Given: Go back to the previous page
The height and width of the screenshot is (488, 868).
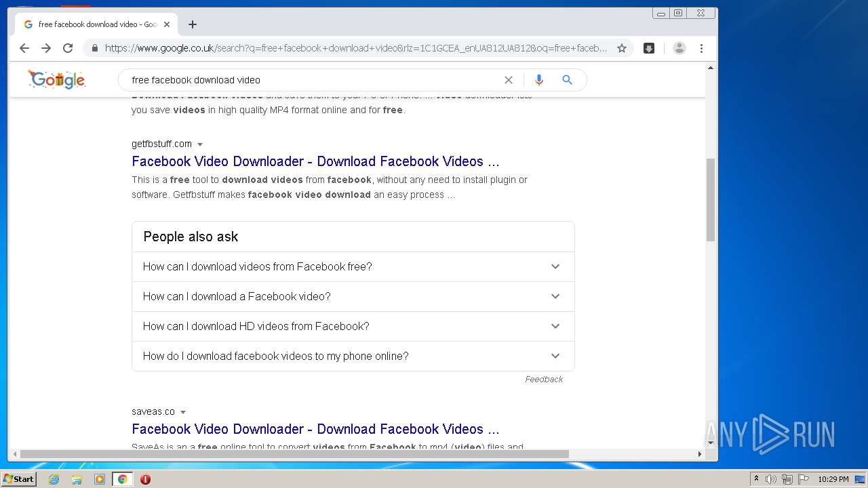Looking at the screenshot, I should pyautogui.click(x=24, y=48).
